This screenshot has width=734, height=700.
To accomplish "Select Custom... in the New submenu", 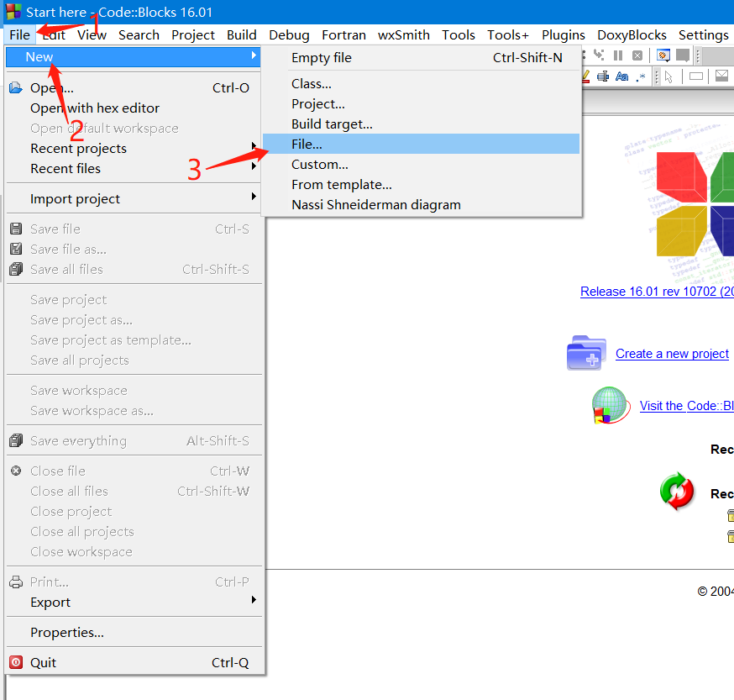I will tap(422, 165).
